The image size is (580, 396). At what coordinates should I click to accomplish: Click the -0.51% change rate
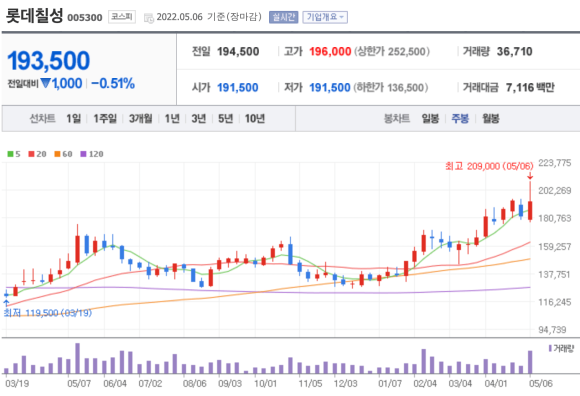113,84
